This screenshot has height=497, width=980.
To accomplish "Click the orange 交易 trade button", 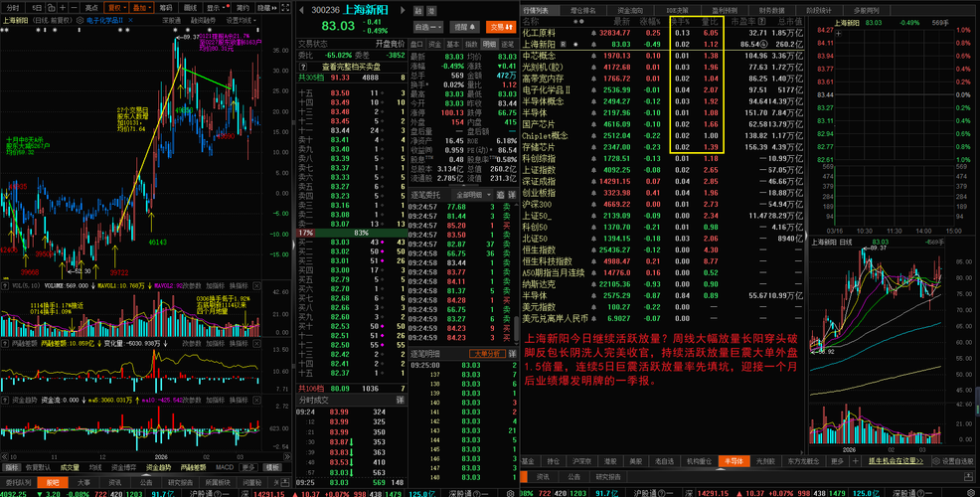I will (x=501, y=27).
